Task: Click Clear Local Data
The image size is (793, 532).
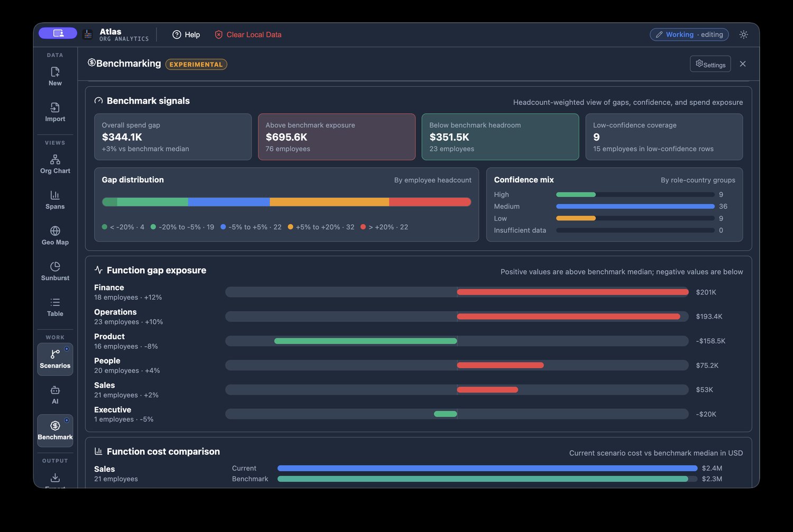Action: (248, 34)
